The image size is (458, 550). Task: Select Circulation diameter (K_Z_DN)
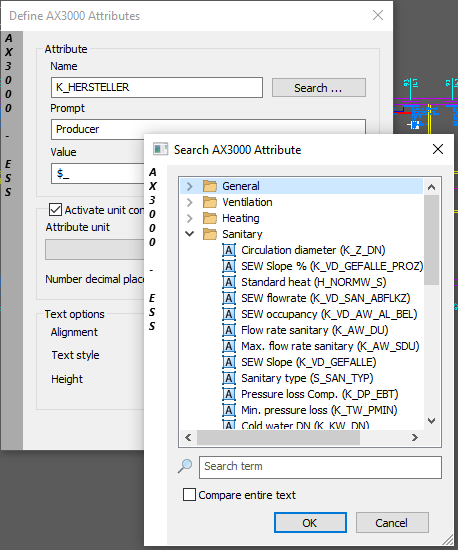313,250
